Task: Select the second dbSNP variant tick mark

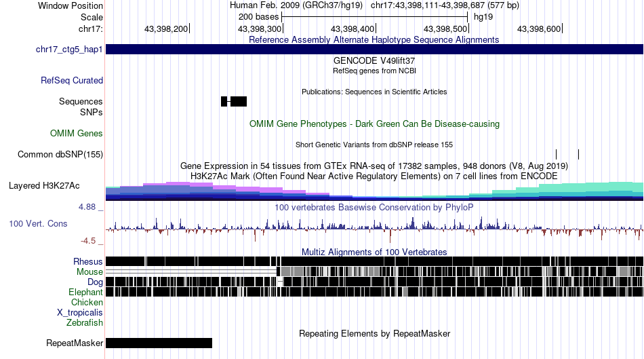Action: (578, 154)
